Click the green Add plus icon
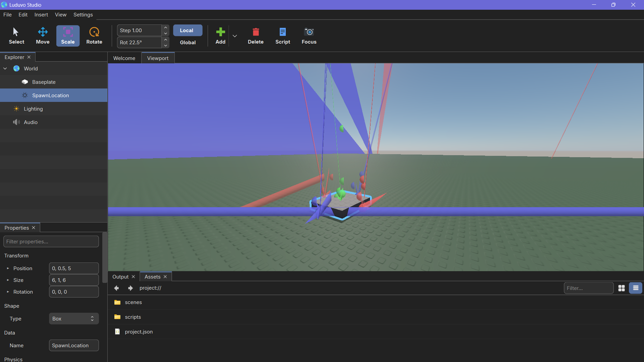644x362 pixels. [x=220, y=32]
